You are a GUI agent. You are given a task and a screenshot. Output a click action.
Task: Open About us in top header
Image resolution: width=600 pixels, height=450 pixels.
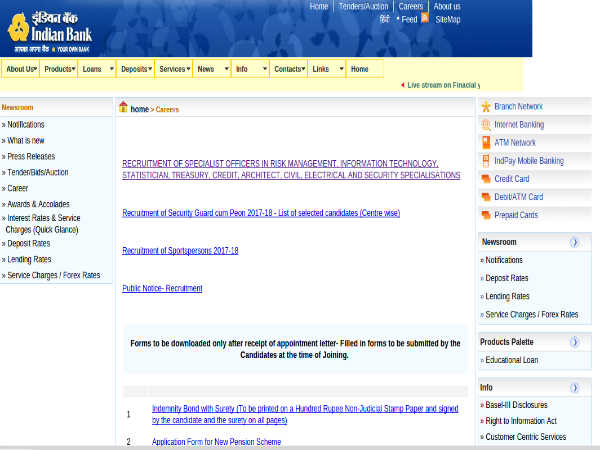pyautogui.click(x=447, y=6)
